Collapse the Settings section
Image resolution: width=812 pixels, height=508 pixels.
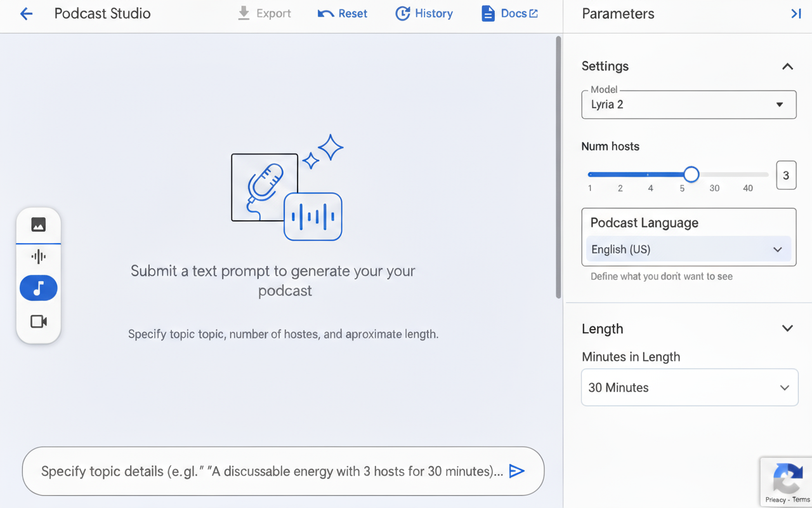787,66
